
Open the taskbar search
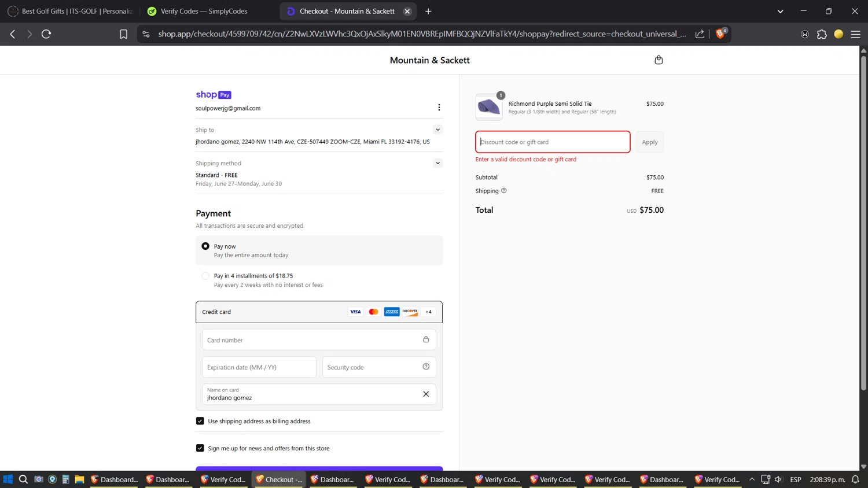(23, 479)
